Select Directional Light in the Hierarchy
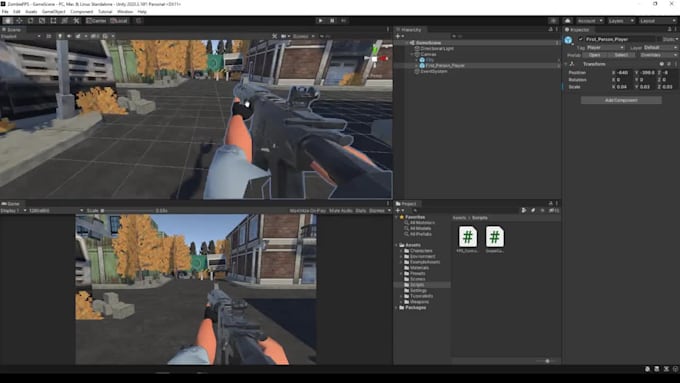Viewport: 680px width, 383px height. (437, 49)
